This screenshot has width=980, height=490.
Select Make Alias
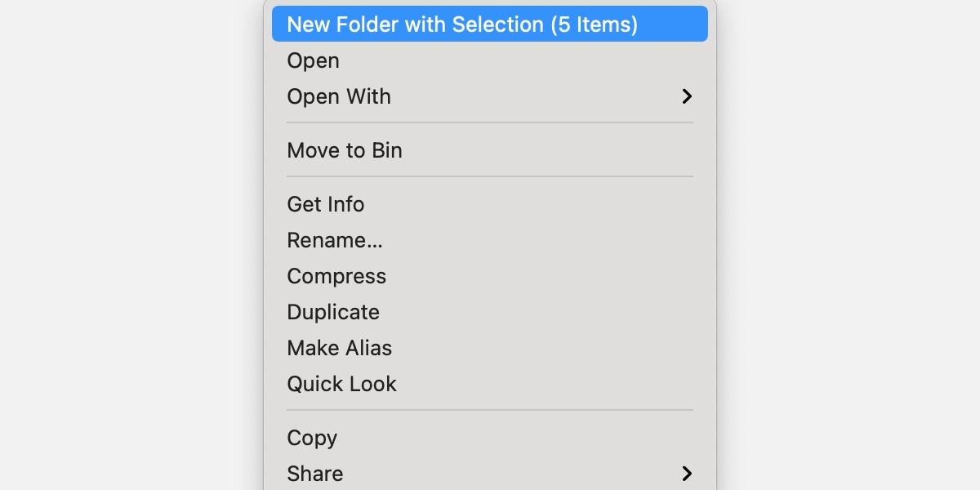click(x=340, y=348)
